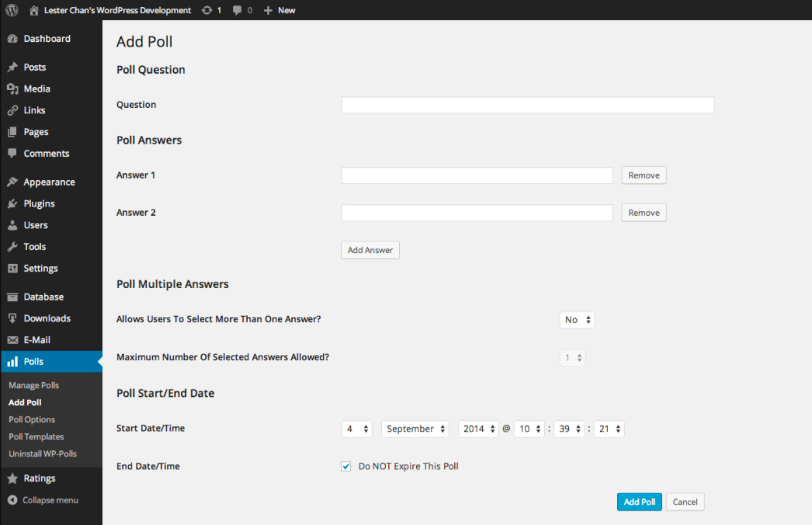
Task: Open the New menu in admin bar
Action: tap(279, 10)
